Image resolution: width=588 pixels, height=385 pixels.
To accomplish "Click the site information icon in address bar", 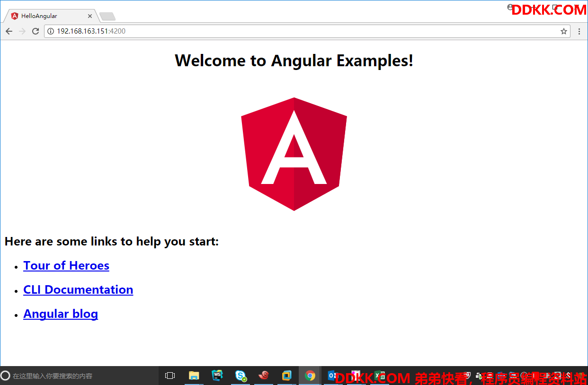I will (51, 31).
